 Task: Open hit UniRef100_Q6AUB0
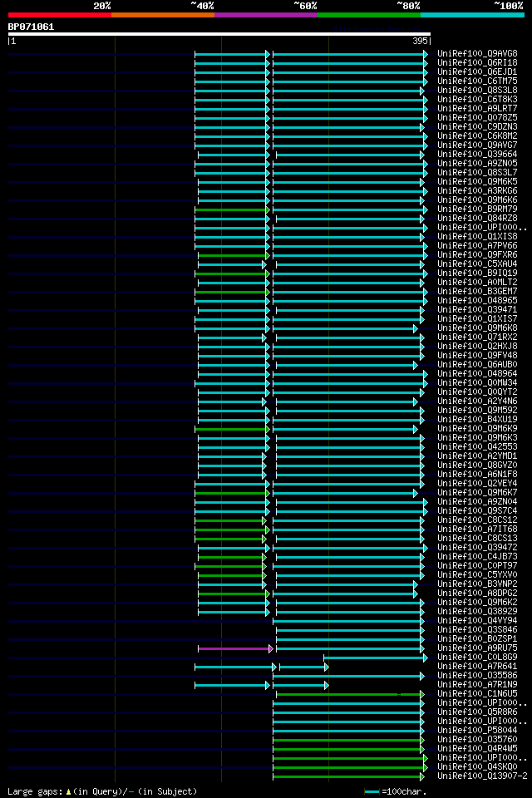[x=477, y=365]
